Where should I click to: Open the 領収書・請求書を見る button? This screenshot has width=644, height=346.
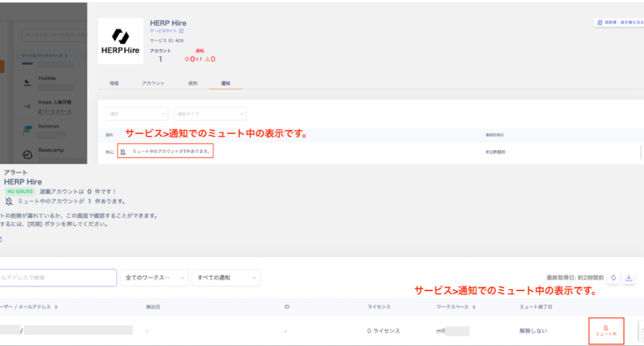coord(619,22)
